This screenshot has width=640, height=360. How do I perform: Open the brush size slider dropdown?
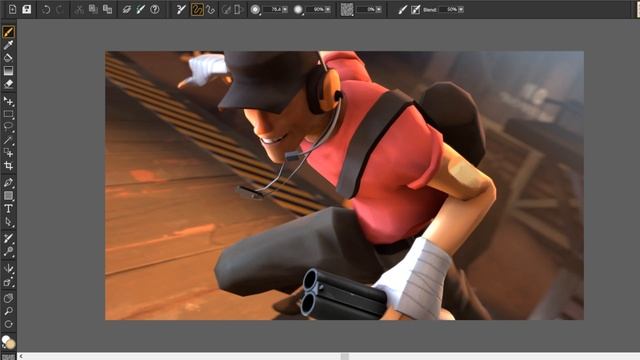[x=285, y=9]
